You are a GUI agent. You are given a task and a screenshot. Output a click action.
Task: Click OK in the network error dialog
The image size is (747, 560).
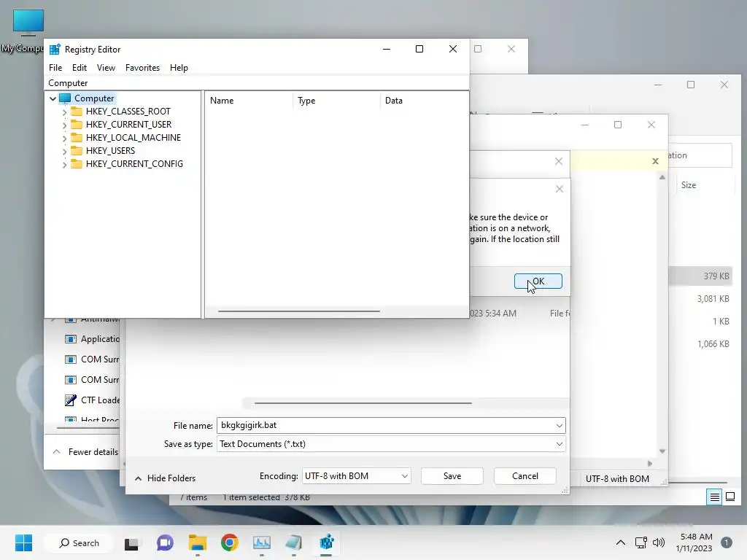tap(538, 281)
